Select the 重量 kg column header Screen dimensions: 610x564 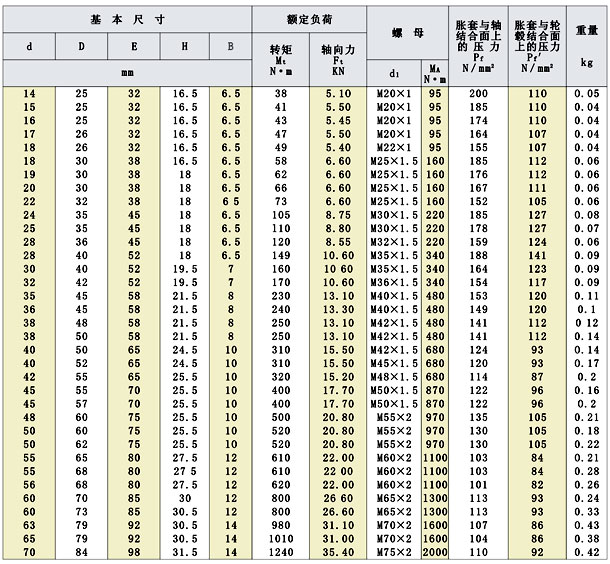[587, 46]
